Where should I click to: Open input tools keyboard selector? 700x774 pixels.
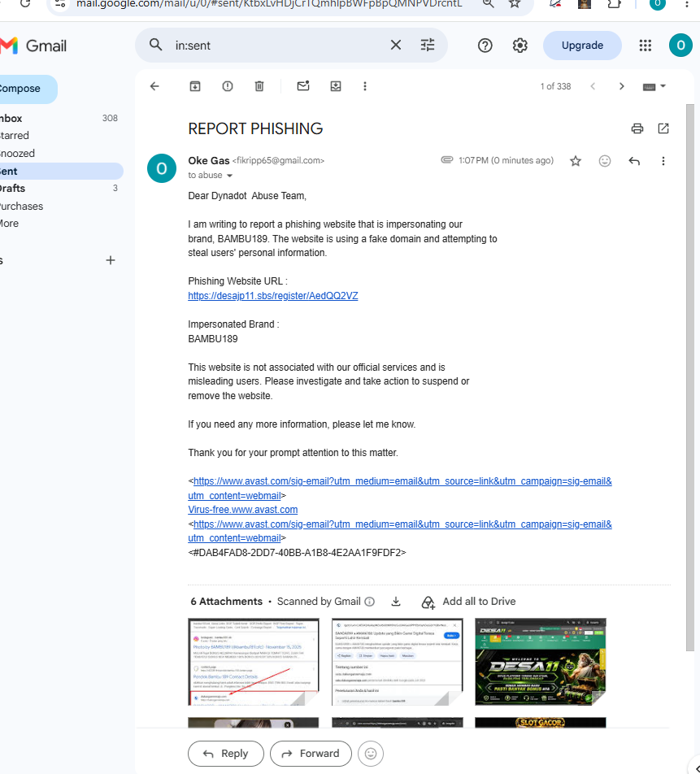tap(654, 86)
